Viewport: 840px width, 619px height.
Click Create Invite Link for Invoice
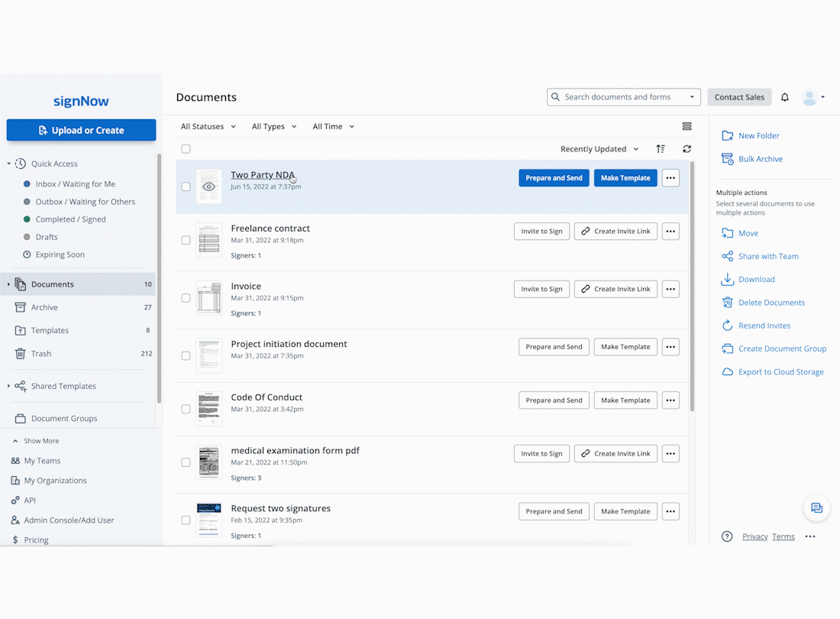(x=615, y=289)
